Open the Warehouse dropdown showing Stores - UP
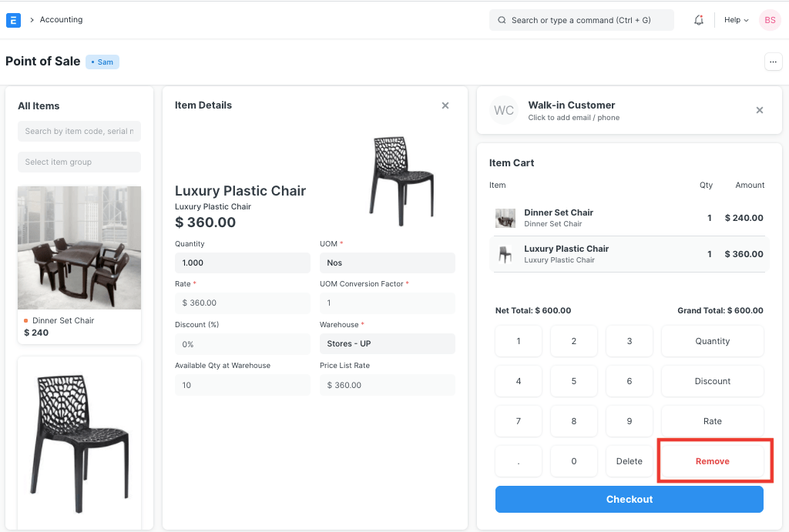The width and height of the screenshot is (789, 532). (x=387, y=343)
